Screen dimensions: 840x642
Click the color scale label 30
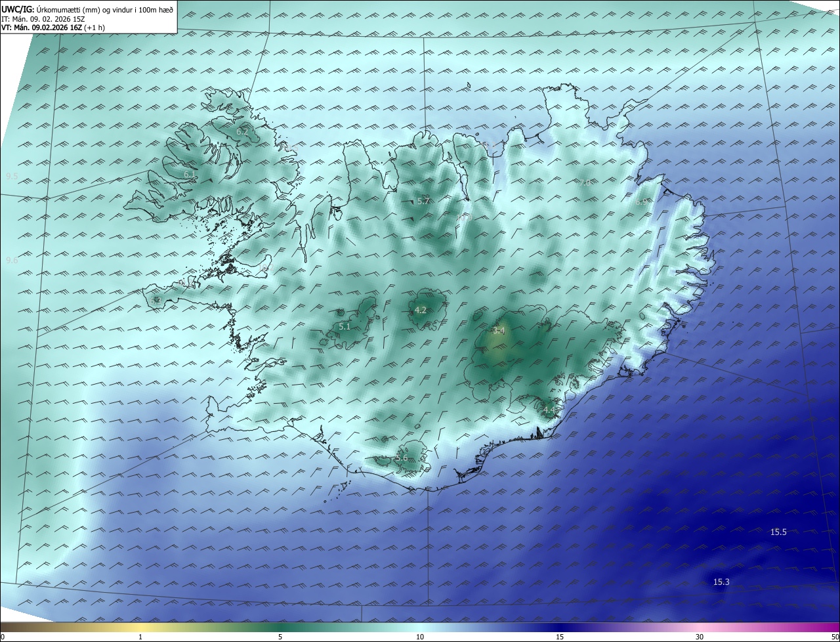point(700,637)
